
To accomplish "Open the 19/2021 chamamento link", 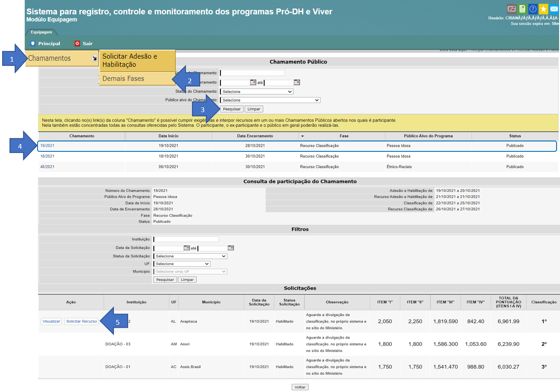I will (x=47, y=146).
